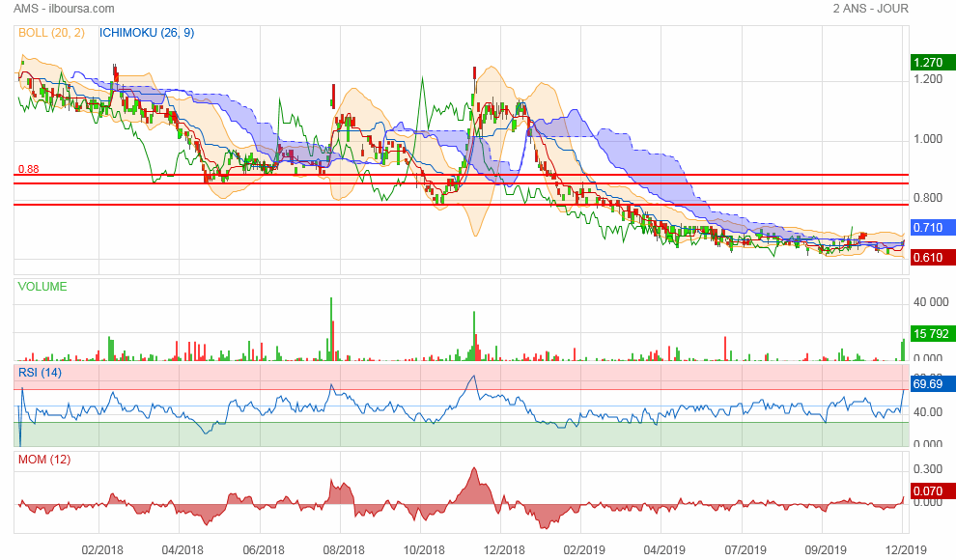Screen dimensions: 956x560
Task: Click the 0.300 momentum axis label
Action: (x=928, y=468)
